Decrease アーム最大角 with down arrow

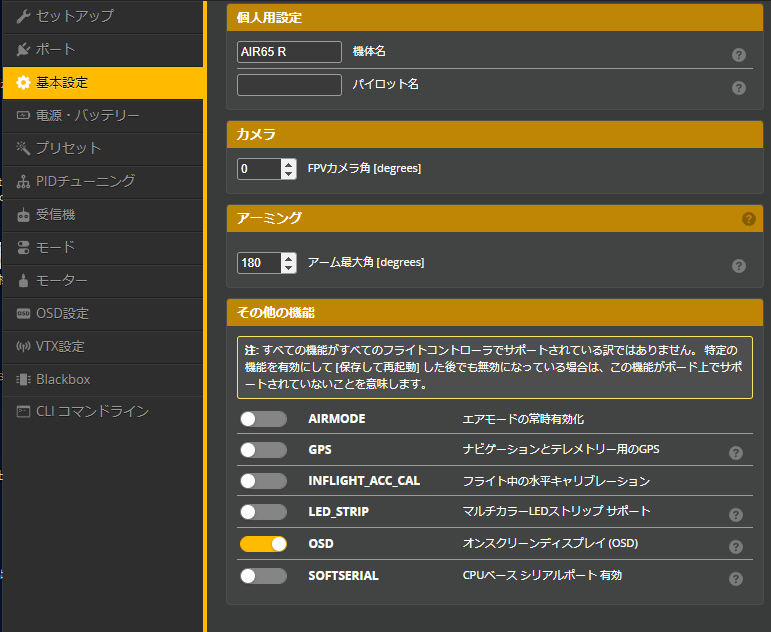pyautogui.click(x=289, y=268)
